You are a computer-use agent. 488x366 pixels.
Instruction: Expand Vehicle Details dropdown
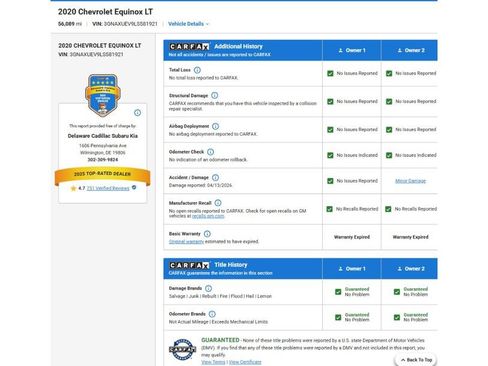click(189, 24)
